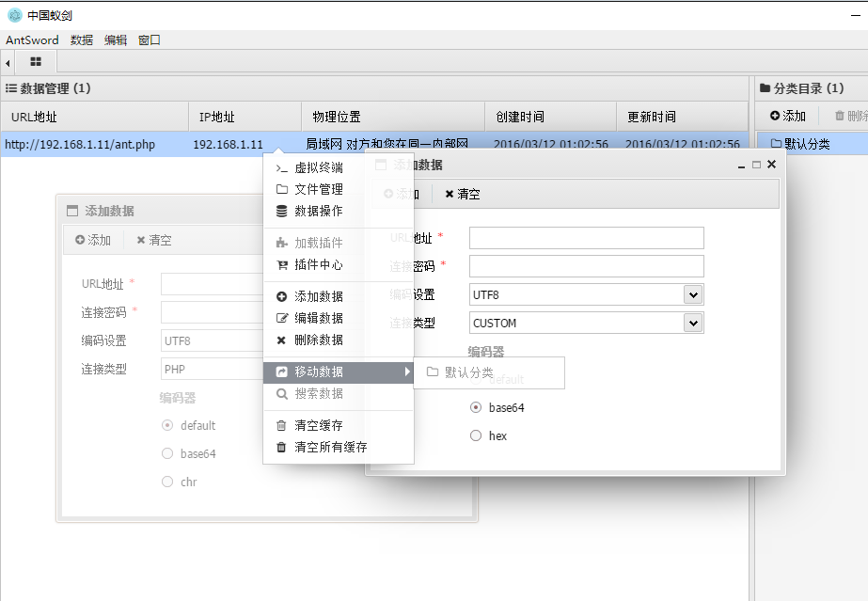Open 插件中心 plugin center menu entry
Viewport: 868px width, 601px height.
click(339, 264)
